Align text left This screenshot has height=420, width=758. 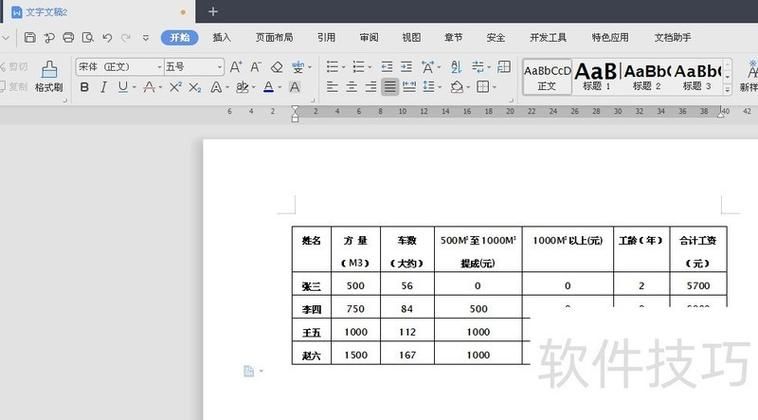click(332, 87)
